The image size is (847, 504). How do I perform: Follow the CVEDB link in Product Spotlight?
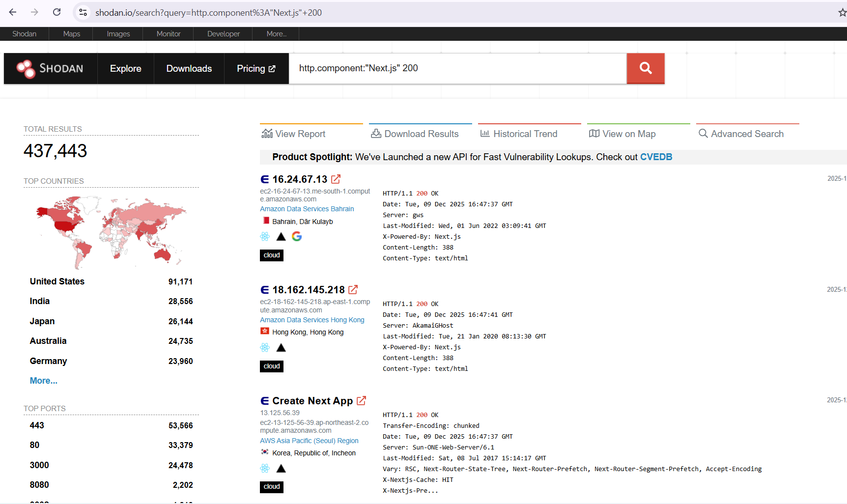[x=656, y=157]
